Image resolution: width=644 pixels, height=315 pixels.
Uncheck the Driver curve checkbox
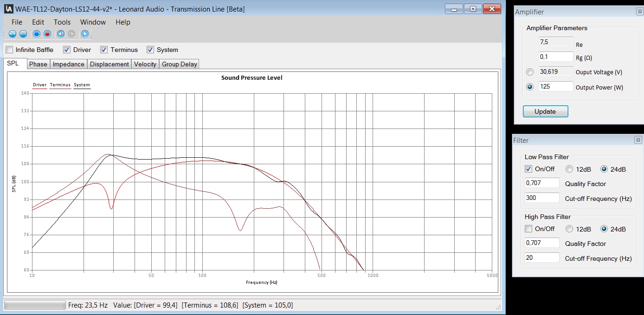pyautogui.click(x=67, y=50)
